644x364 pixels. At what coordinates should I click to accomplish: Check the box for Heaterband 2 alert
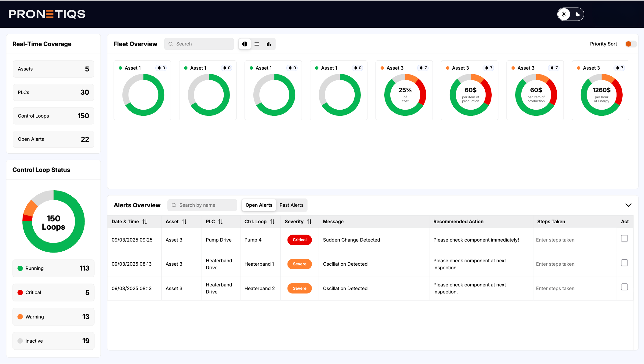(624, 287)
